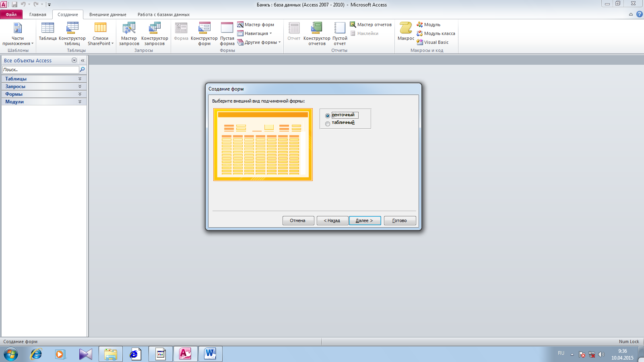This screenshot has height=362, width=644.
Task: Click the navigation pane Поиск field
Action: 41,70
